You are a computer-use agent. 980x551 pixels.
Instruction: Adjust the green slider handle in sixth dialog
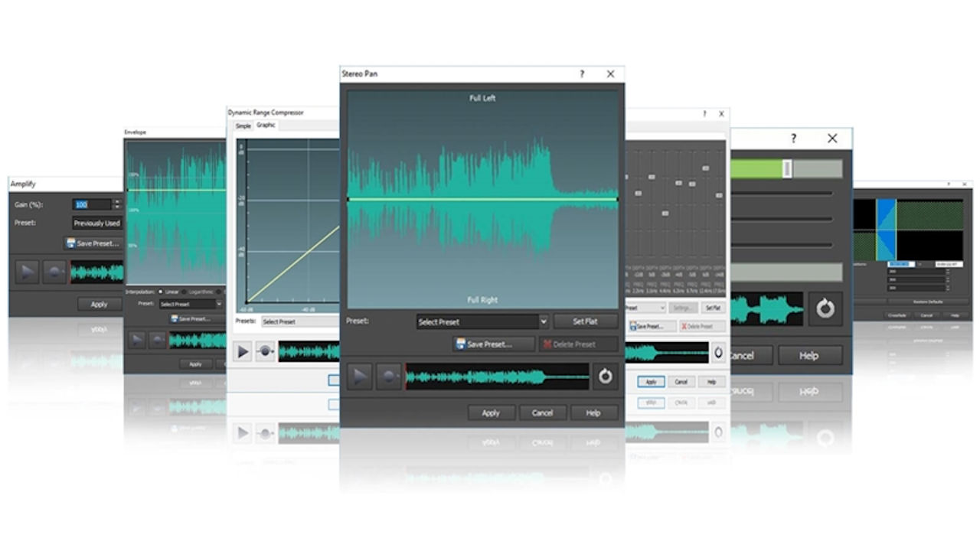(786, 169)
